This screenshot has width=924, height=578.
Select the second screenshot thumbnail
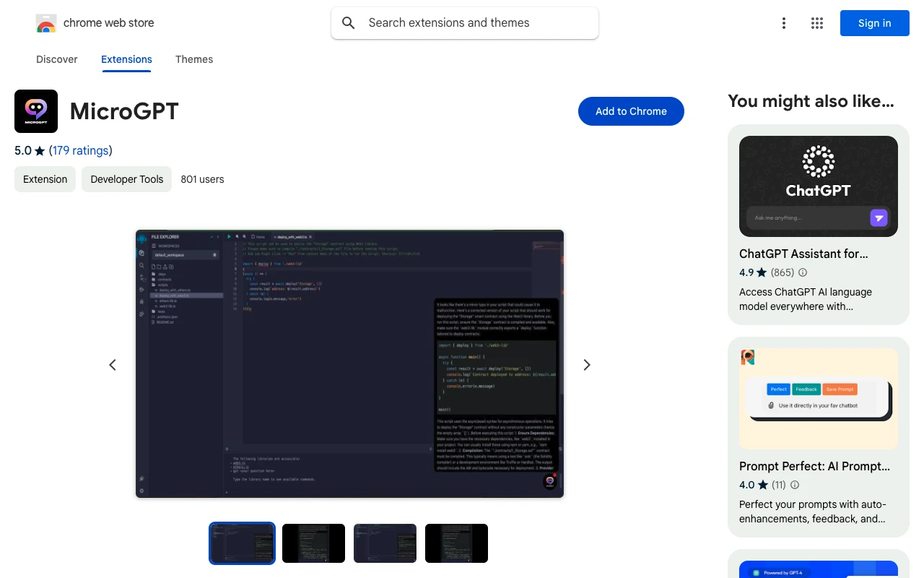click(313, 543)
